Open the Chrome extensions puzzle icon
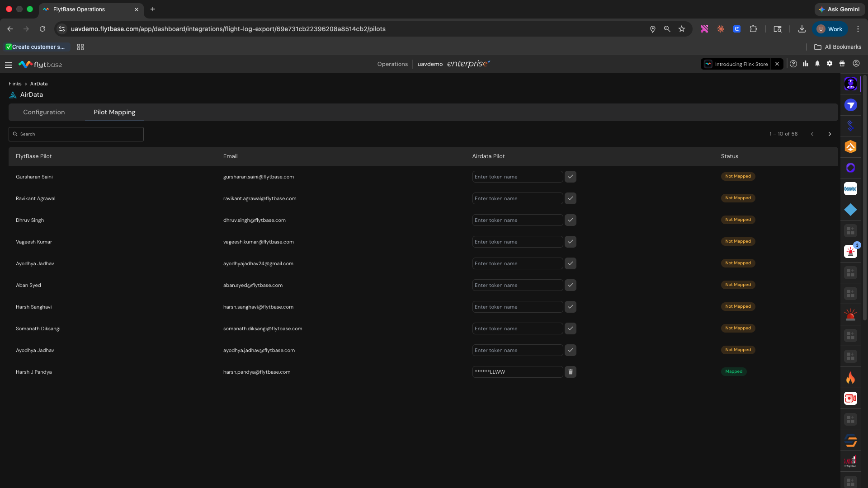 click(753, 29)
